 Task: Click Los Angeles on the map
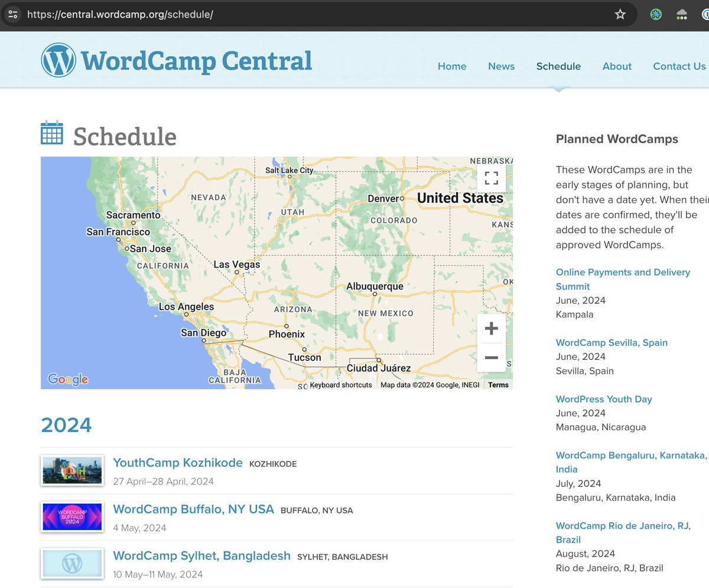point(186,307)
